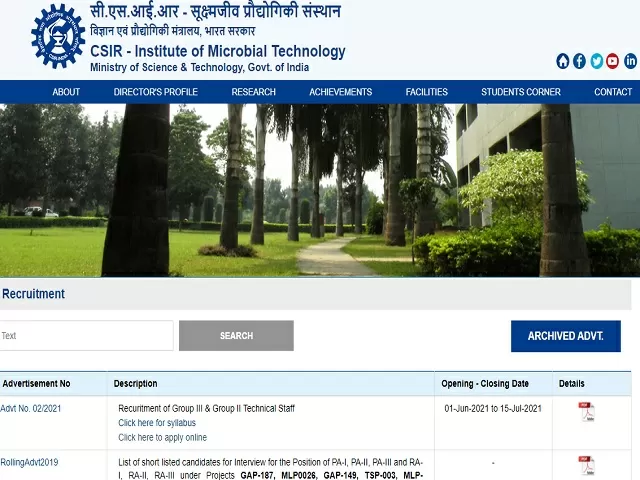
Task: Open the ACHIEVEMENTS menu
Action: tap(340, 92)
